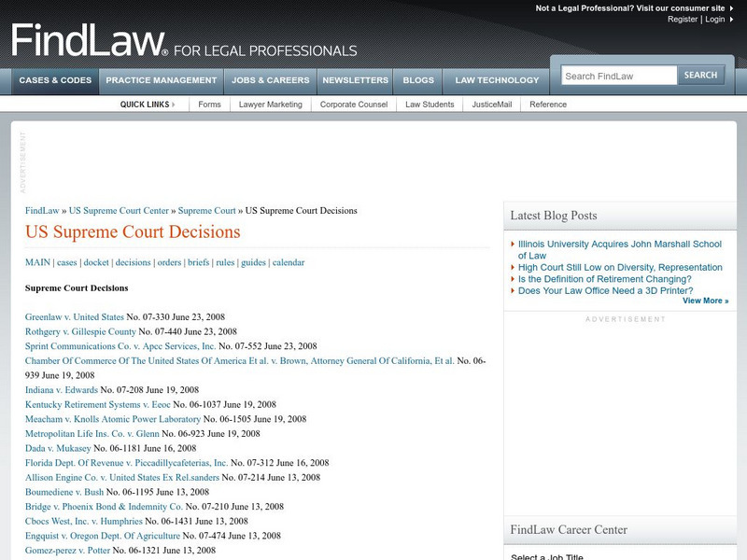Open the orders section link
This screenshot has width=747, height=560.
click(x=169, y=262)
